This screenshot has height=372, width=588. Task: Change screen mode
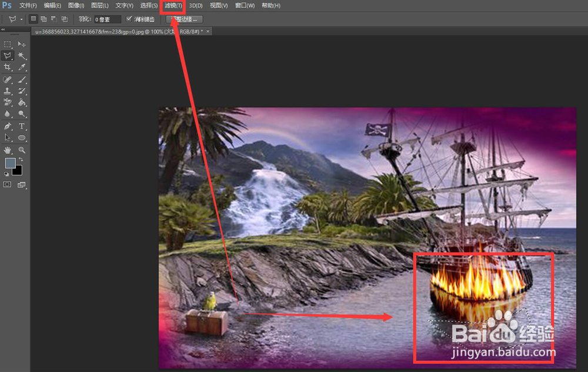point(22,185)
